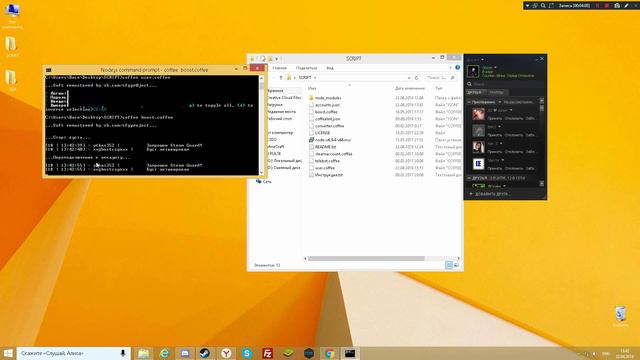Switch to the Друзья tab in Steam
This screenshot has width=640, height=360.
point(474,93)
